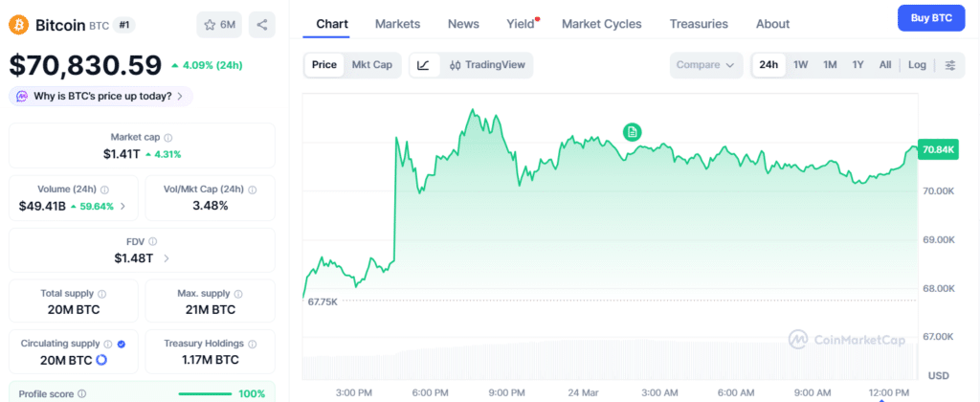Toggle chart to Mkt Cap view

point(371,65)
